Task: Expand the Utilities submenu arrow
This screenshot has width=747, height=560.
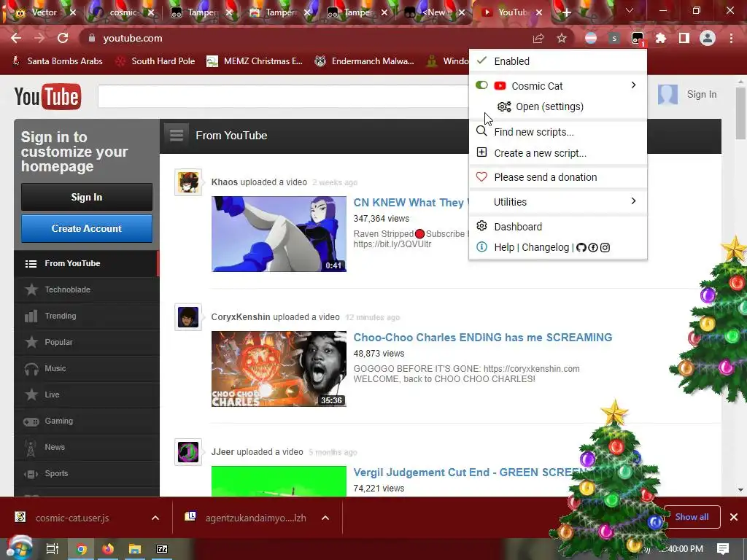Action: [x=633, y=201]
